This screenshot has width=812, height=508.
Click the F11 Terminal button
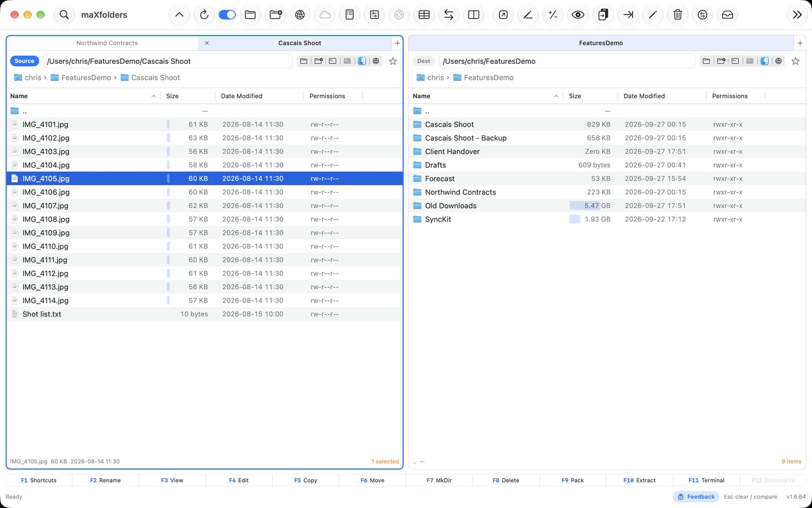click(x=706, y=480)
